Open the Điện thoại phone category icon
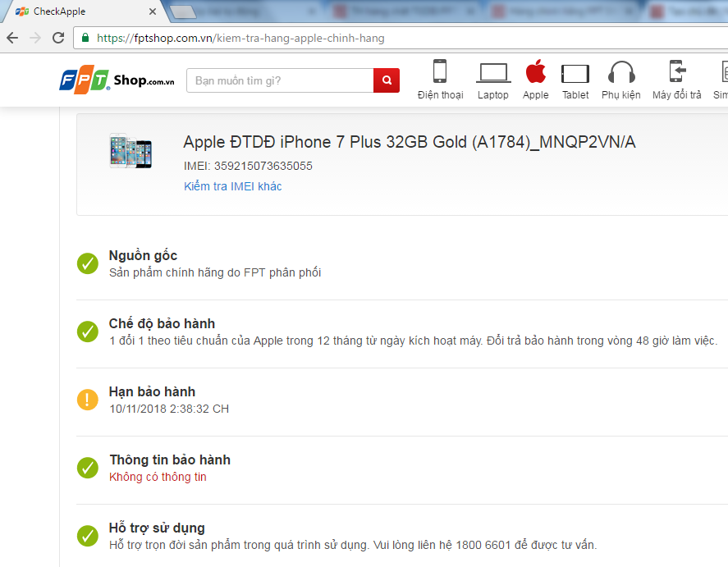 tap(440, 71)
